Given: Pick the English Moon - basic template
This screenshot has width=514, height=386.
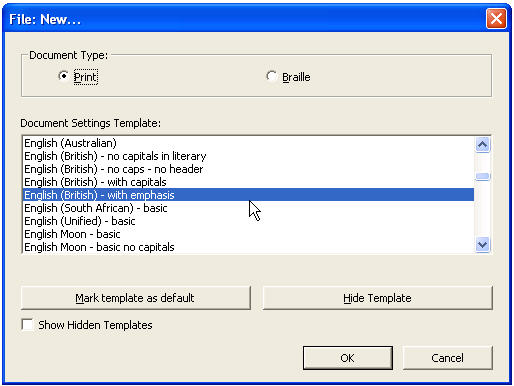Looking at the screenshot, I should tap(248, 234).
